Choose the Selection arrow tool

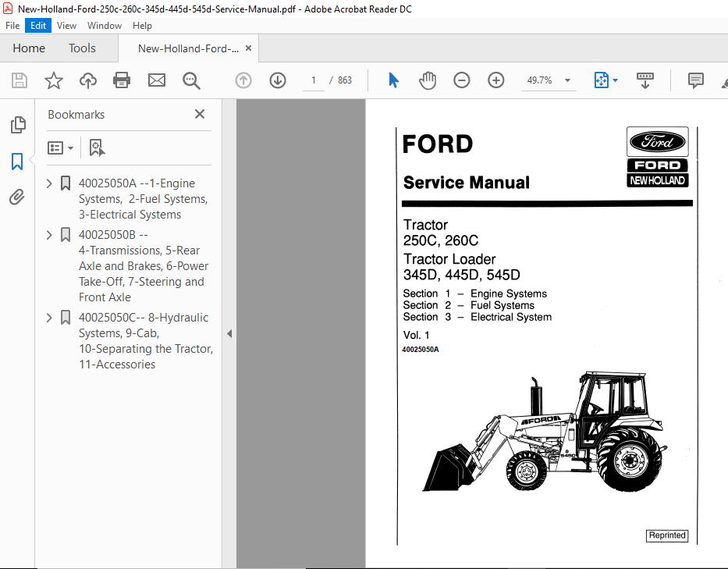click(x=393, y=80)
